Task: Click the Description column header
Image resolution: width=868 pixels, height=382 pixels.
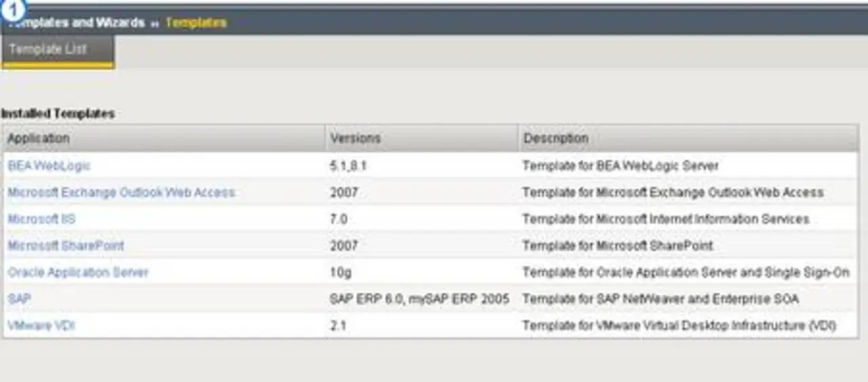Action: (x=555, y=138)
